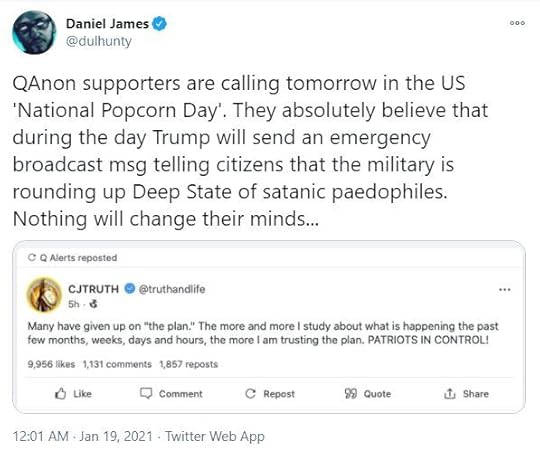Open the 1,131 comments list
The height and width of the screenshot is (456, 540).
(x=117, y=364)
